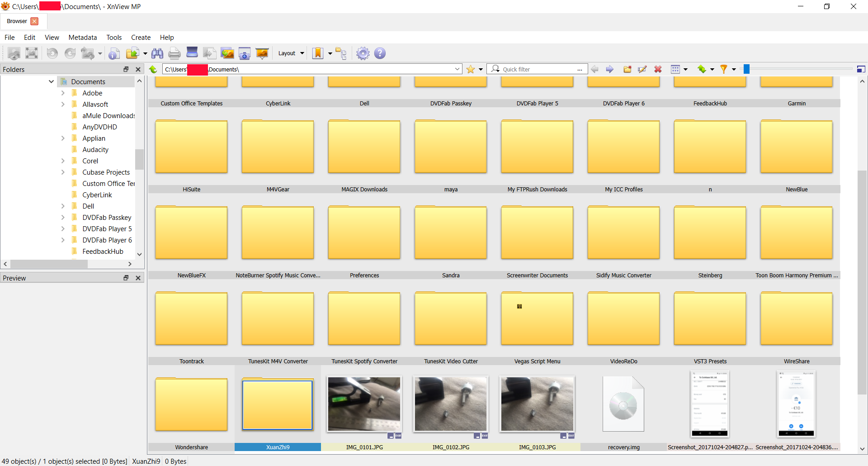Screen dimensions: 868x466
Task: Open the Layout dropdown
Action: [291, 53]
